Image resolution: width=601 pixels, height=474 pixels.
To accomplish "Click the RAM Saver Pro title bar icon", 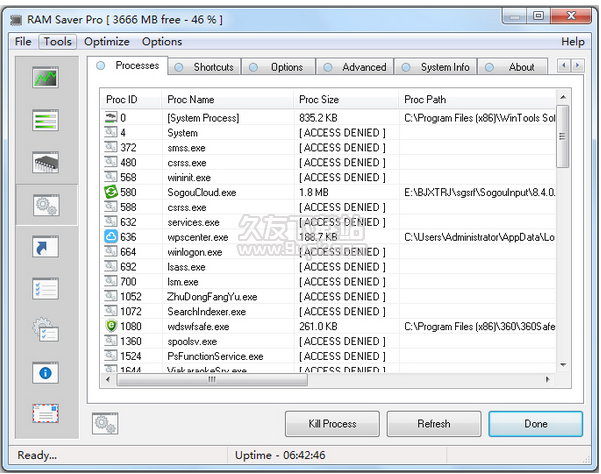I will coord(16,20).
